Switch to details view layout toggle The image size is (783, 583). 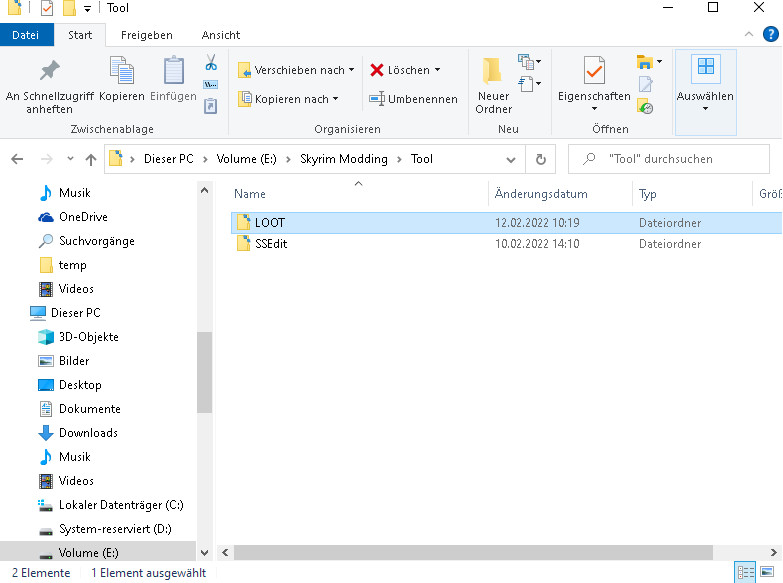click(745, 573)
